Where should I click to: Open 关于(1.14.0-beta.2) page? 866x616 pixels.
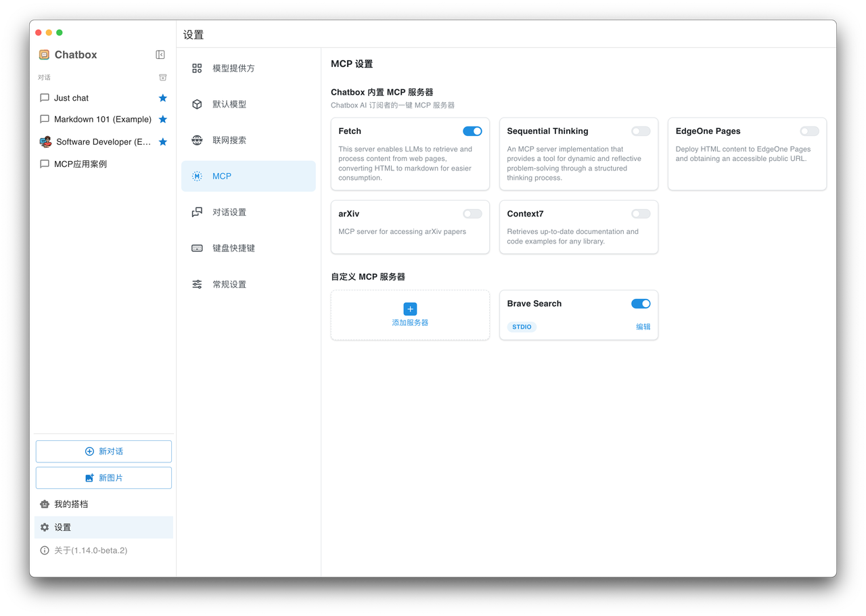click(104, 550)
